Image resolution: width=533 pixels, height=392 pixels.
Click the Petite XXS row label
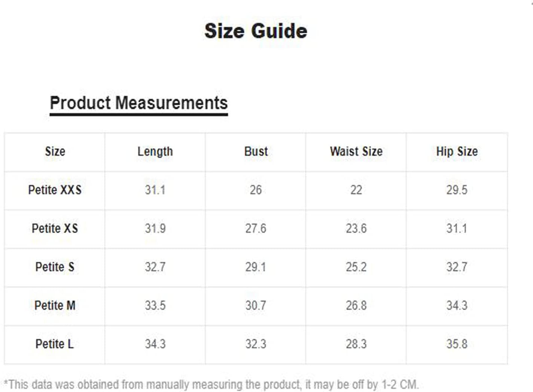pyautogui.click(x=55, y=190)
